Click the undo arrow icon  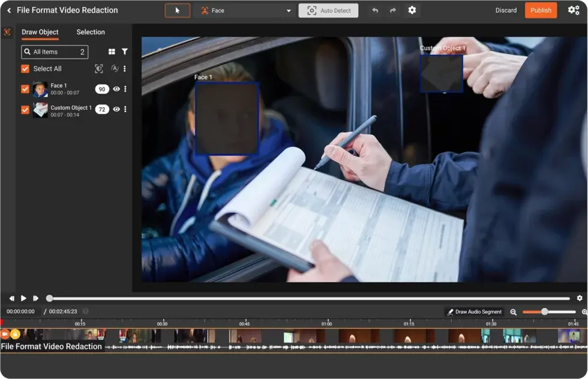tap(375, 10)
